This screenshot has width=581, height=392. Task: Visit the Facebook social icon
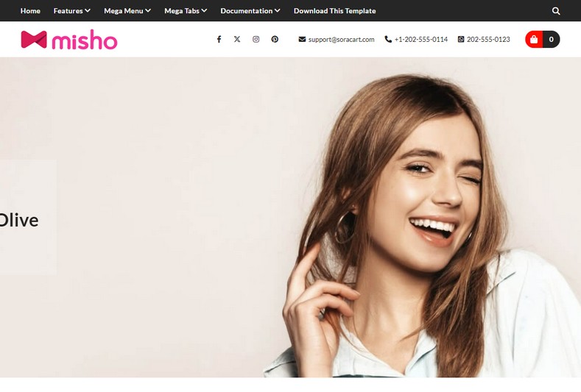(x=219, y=39)
